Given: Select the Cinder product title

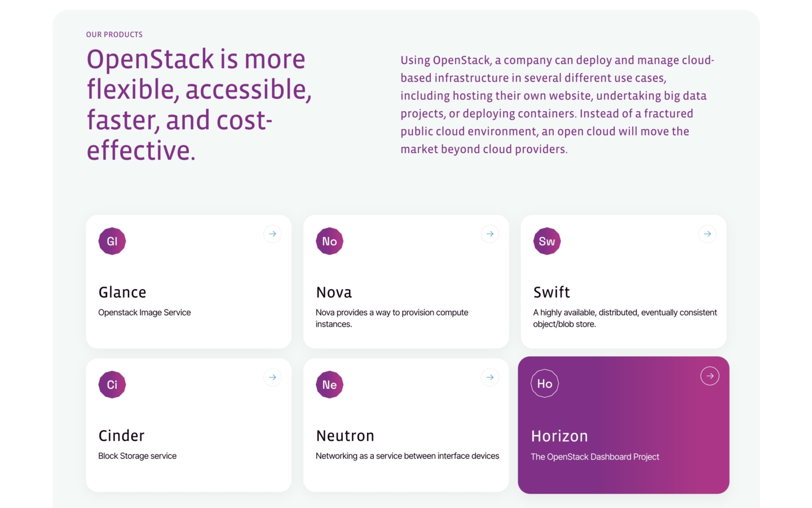Looking at the screenshot, I should pos(121,436).
